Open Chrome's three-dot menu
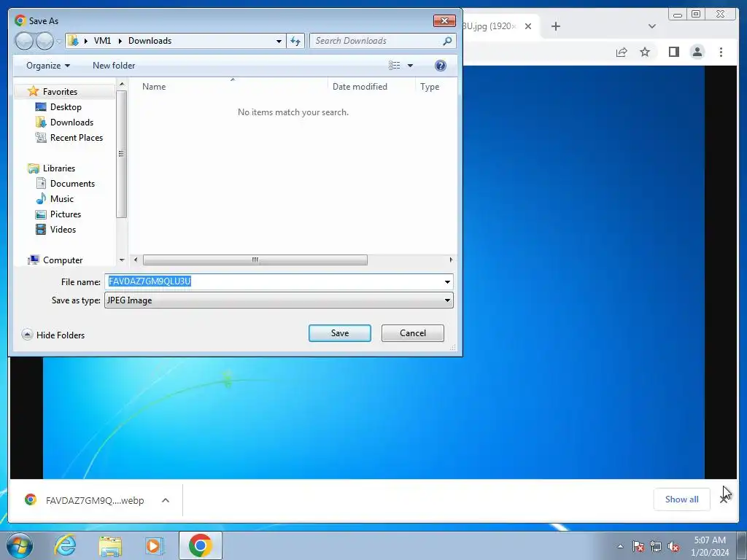 tap(721, 52)
